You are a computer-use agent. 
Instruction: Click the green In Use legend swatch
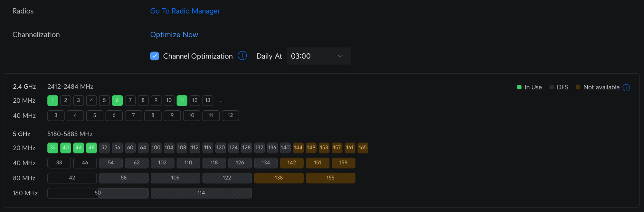pyautogui.click(x=519, y=87)
